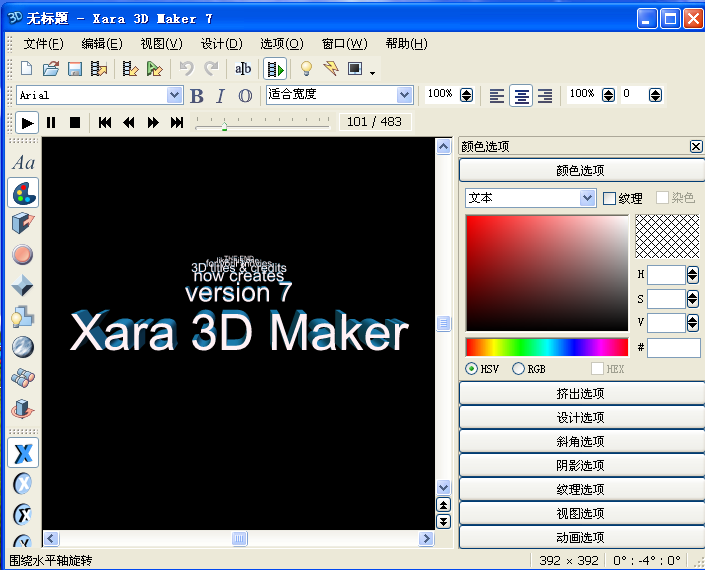Open extrusion options cube icon in sidebar
This screenshot has width=705, height=570.
tap(22, 223)
